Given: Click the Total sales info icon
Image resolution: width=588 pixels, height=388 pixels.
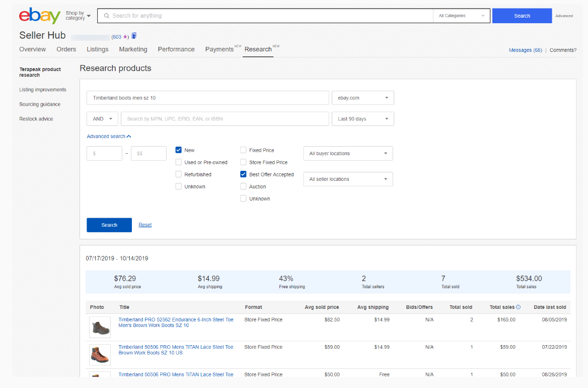Looking at the screenshot, I should (518, 307).
